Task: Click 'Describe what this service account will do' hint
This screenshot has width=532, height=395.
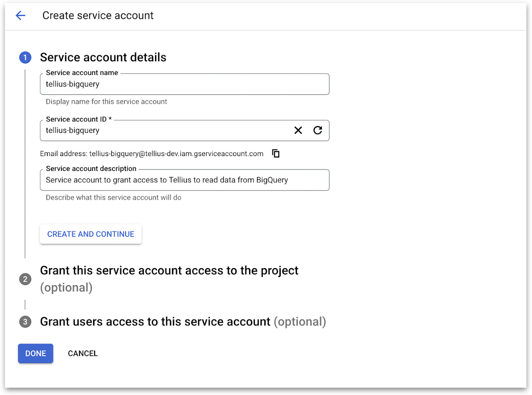Action: (x=113, y=198)
